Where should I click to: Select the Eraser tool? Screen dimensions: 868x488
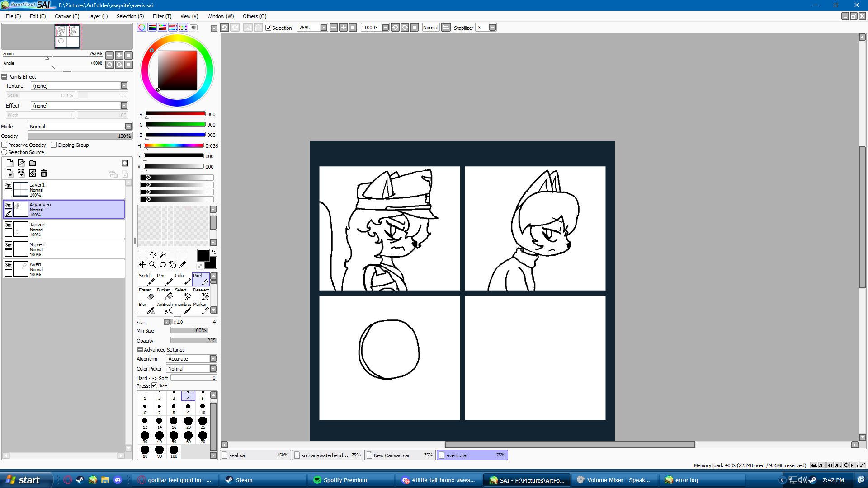146,294
